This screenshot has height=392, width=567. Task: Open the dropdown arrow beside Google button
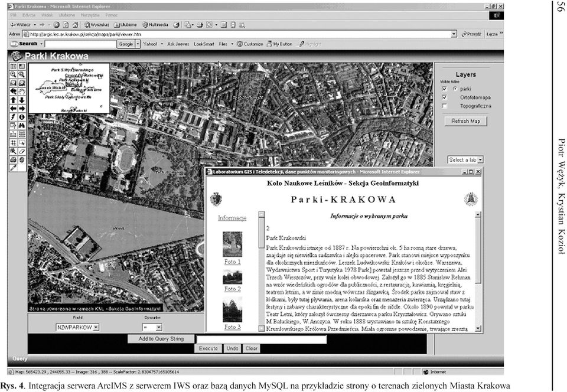pyautogui.click(x=138, y=44)
